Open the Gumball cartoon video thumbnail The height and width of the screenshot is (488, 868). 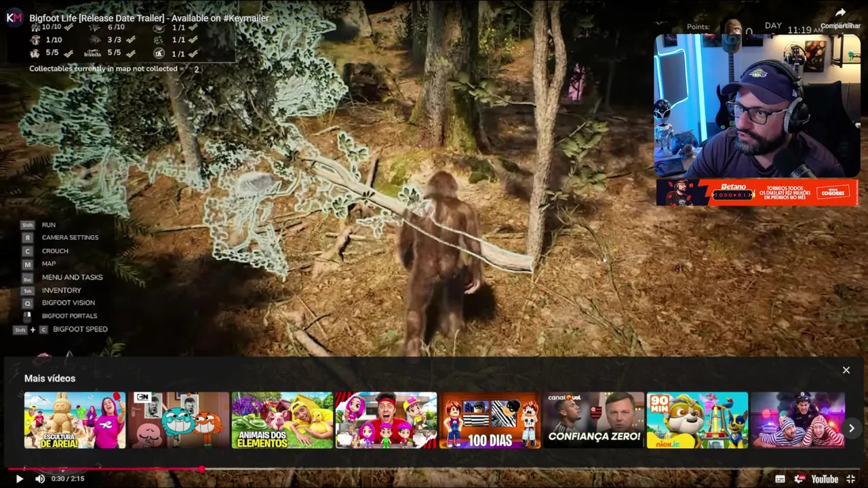click(x=178, y=420)
